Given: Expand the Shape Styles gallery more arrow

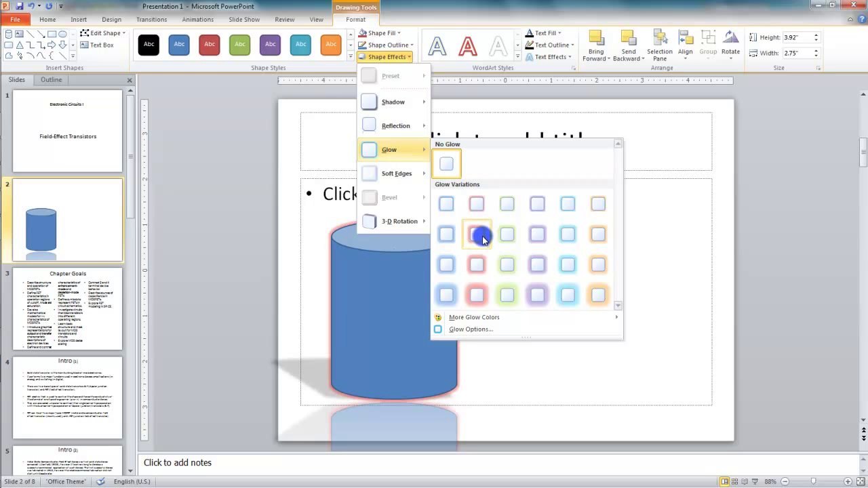Looking at the screenshot, I should click(350, 56).
